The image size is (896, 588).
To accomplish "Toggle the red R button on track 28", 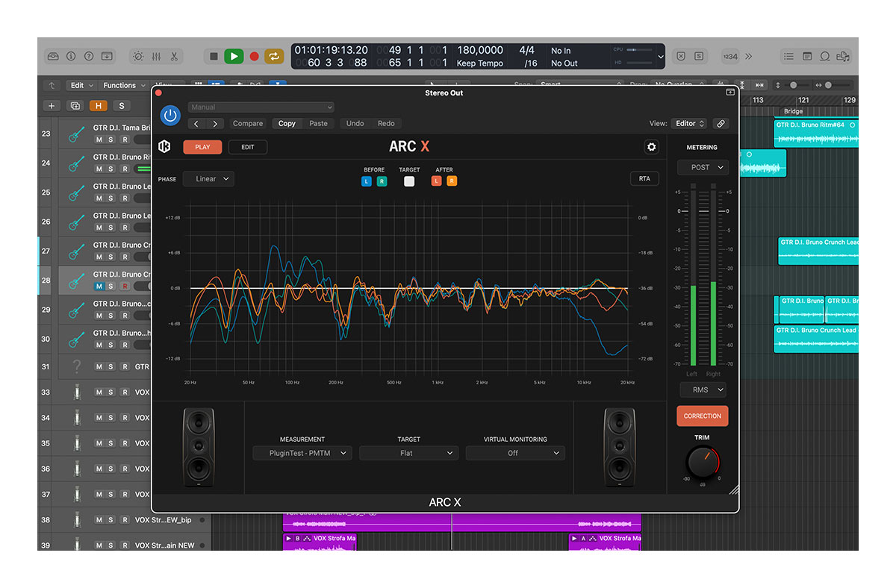I will click(125, 286).
